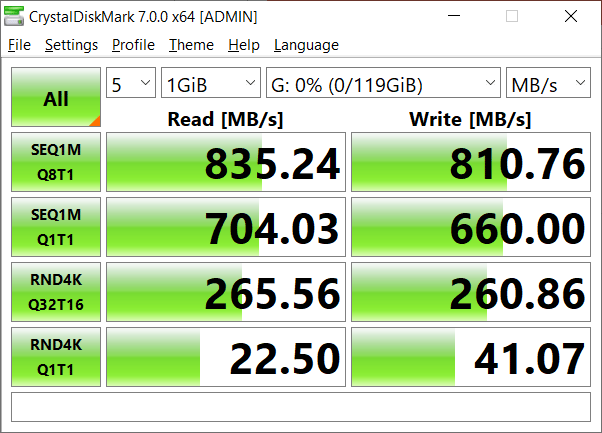This screenshot has height=433, width=602.
Task: Start all benchmarks with the All button
Action: 56,97
